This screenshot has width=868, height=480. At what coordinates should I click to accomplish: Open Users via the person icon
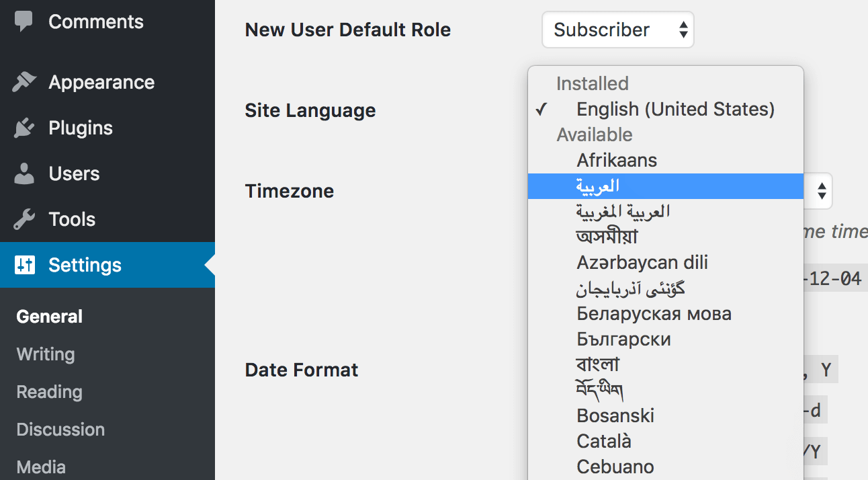click(24, 173)
